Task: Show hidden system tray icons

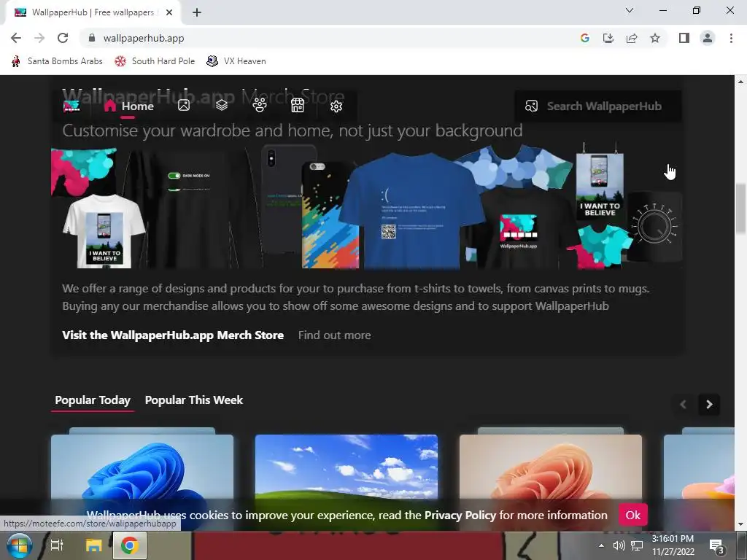Action: 601,545
